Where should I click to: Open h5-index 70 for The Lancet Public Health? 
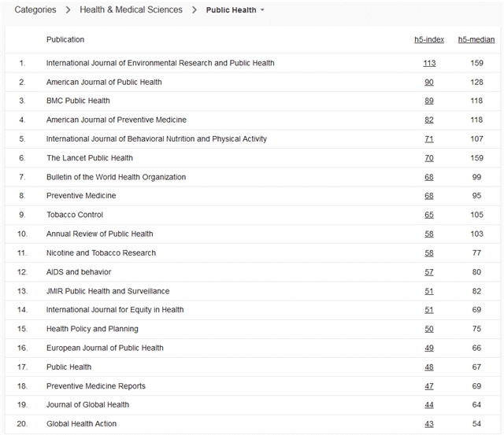point(429,158)
